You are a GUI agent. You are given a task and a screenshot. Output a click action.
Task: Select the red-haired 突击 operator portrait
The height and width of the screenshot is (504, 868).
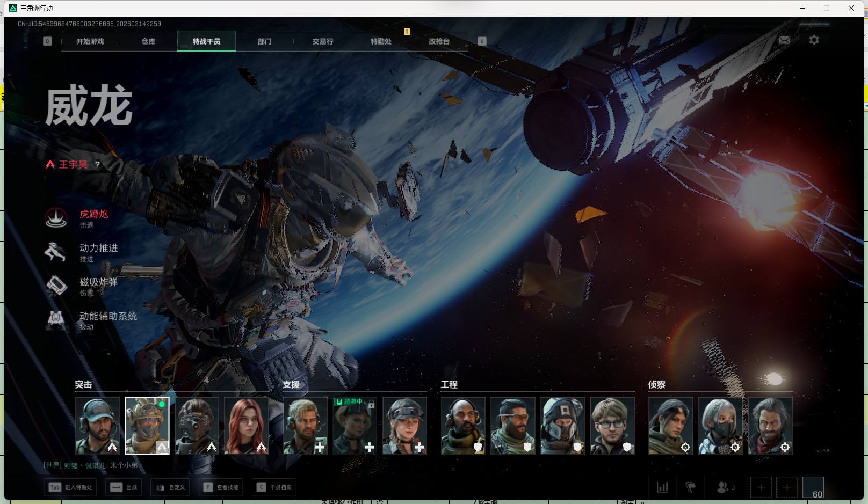[x=246, y=426]
